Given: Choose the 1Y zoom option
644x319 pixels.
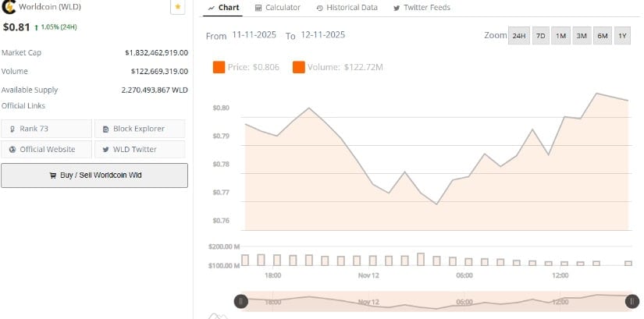Looking at the screenshot, I should 622,36.
